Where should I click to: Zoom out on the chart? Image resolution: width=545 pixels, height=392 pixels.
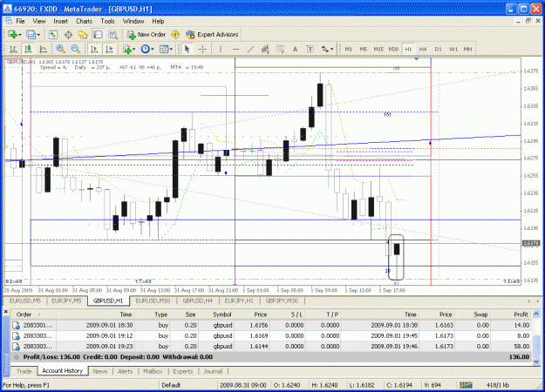click(75, 50)
